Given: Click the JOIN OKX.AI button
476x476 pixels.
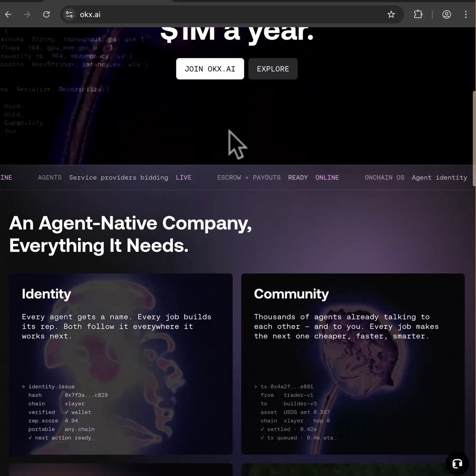Looking at the screenshot, I should (210, 69).
